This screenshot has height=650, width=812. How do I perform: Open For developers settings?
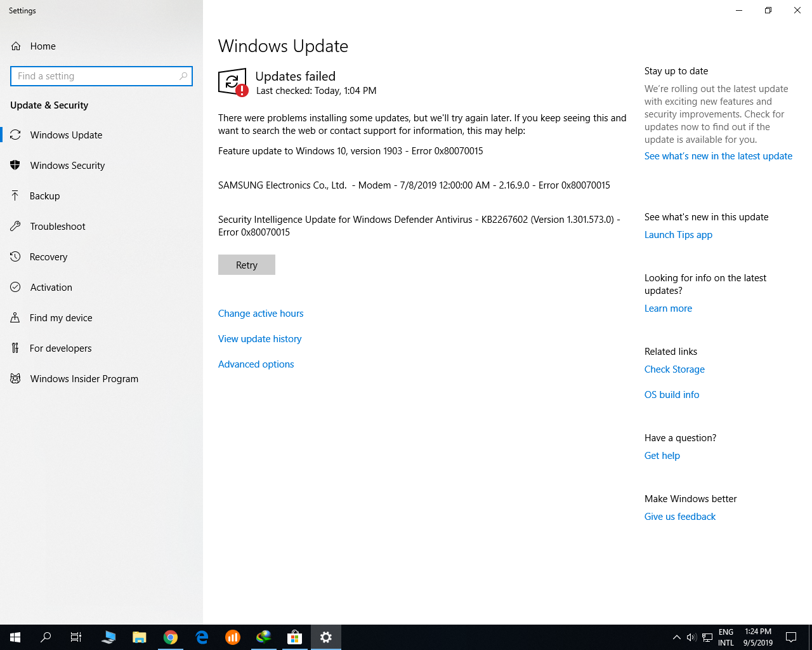(101, 348)
